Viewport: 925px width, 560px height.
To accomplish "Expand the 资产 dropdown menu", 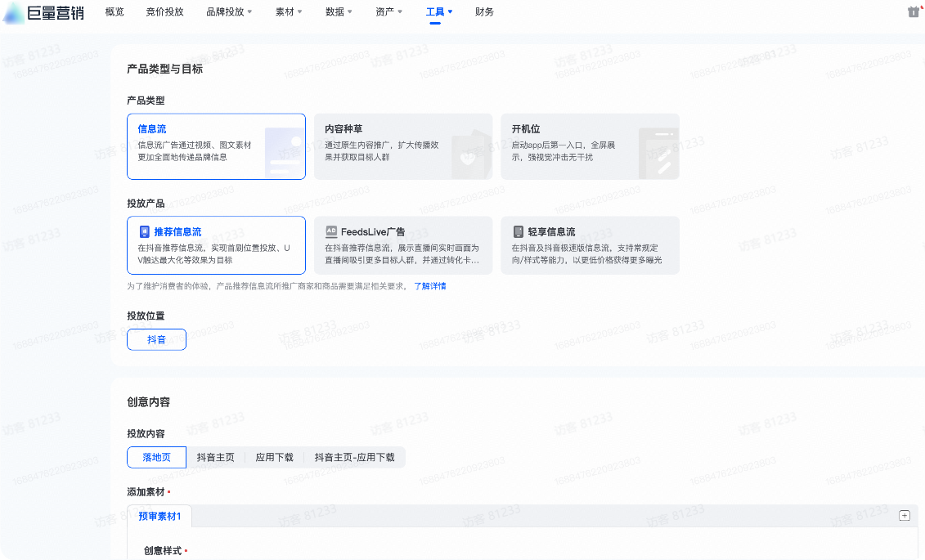I will coord(388,11).
